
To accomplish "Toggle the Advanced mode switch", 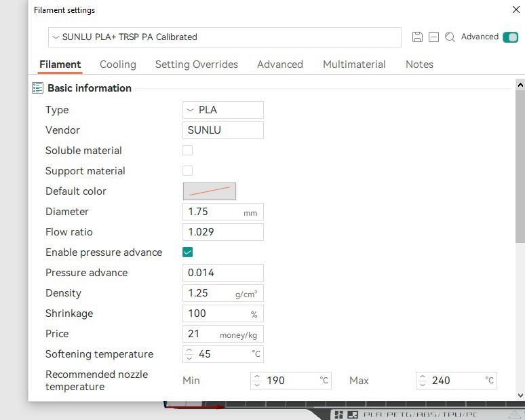I will tap(510, 37).
